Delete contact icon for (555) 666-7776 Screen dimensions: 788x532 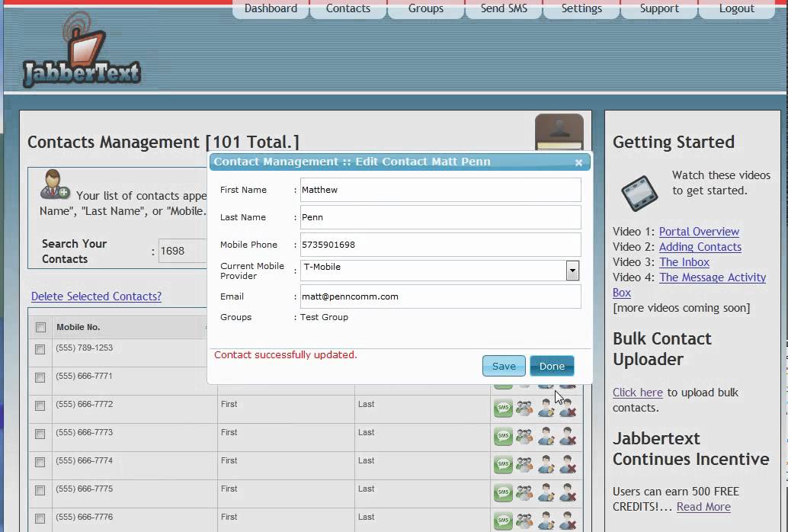pos(568,521)
